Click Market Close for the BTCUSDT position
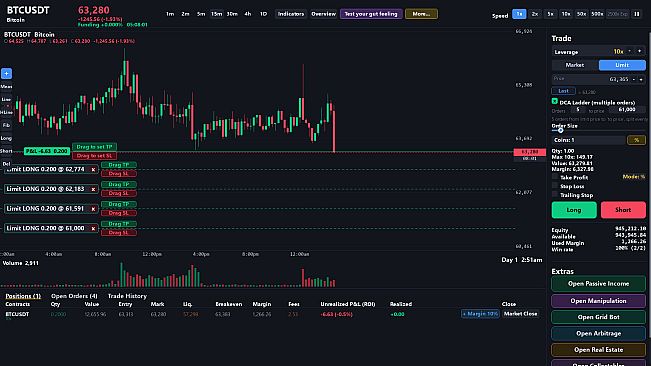This screenshot has width=651, height=366. [x=520, y=314]
